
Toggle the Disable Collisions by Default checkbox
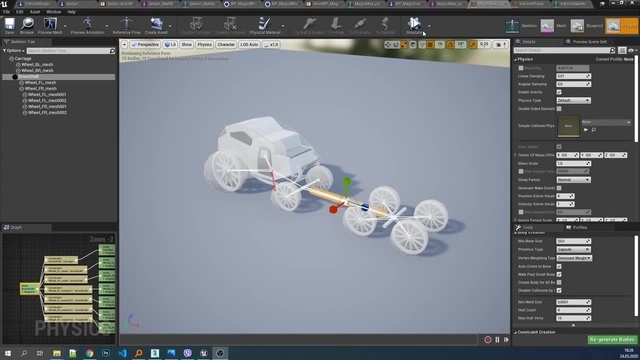pyautogui.click(x=559, y=290)
